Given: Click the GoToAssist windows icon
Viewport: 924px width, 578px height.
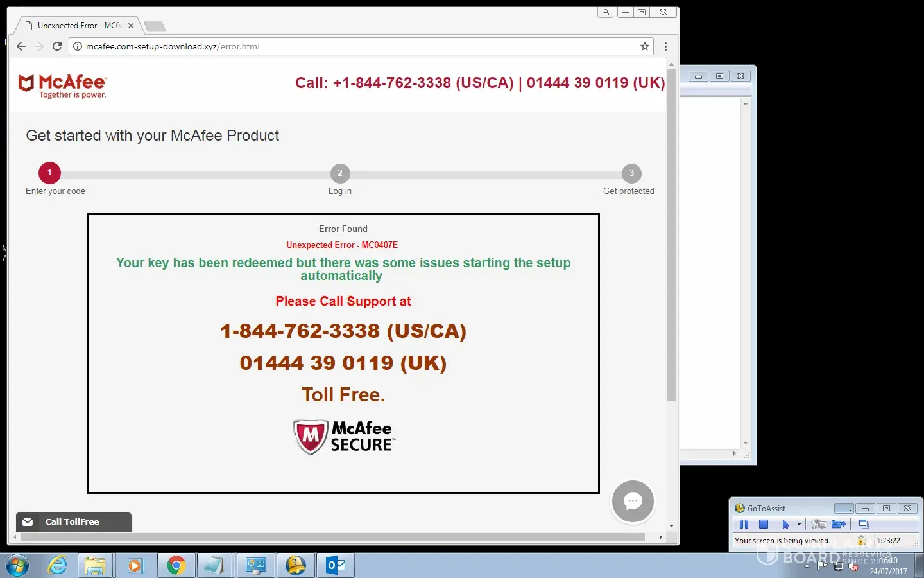Looking at the screenshot, I should [864, 524].
